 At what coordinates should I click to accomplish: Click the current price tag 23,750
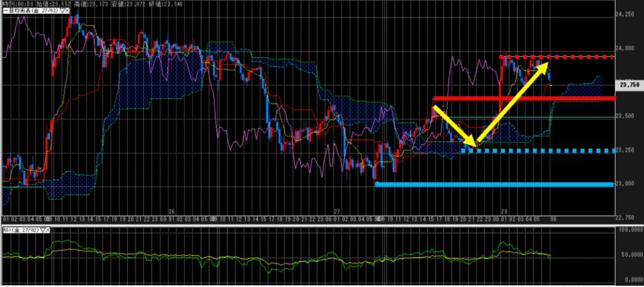click(630, 85)
